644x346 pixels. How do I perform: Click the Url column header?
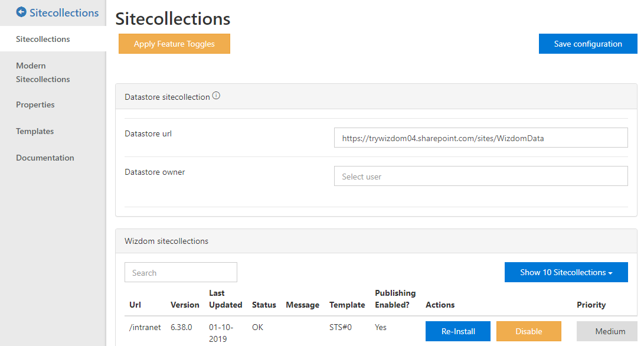click(x=135, y=305)
